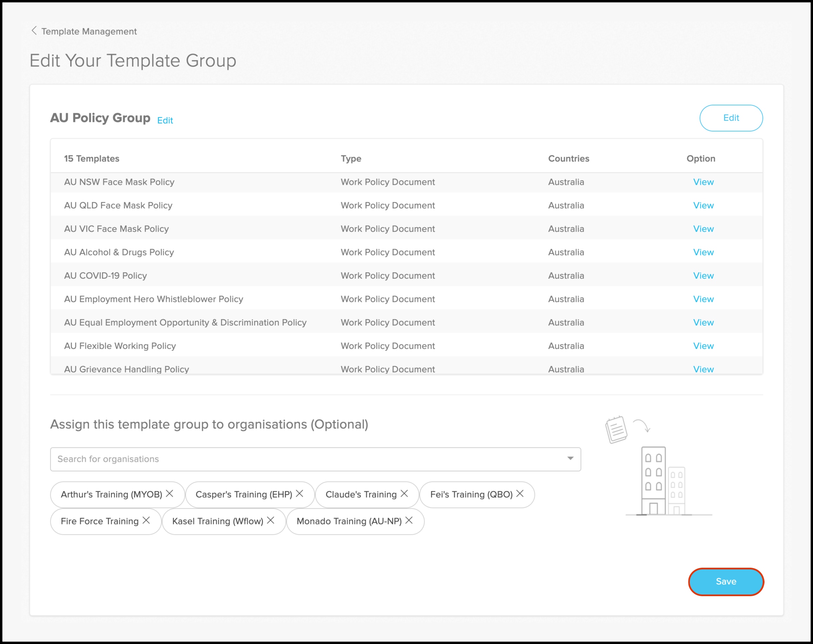Image resolution: width=813 pixels, height=644 pixels.
Task: Click Edit link next to AU Policy Group
Action: click(165, 120)
